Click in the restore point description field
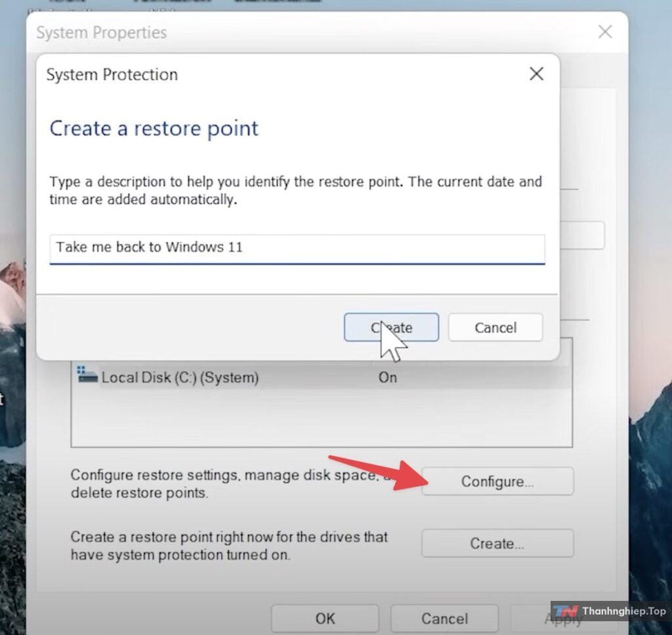Viewport: 672px width, 635px height. click(297, 248)
